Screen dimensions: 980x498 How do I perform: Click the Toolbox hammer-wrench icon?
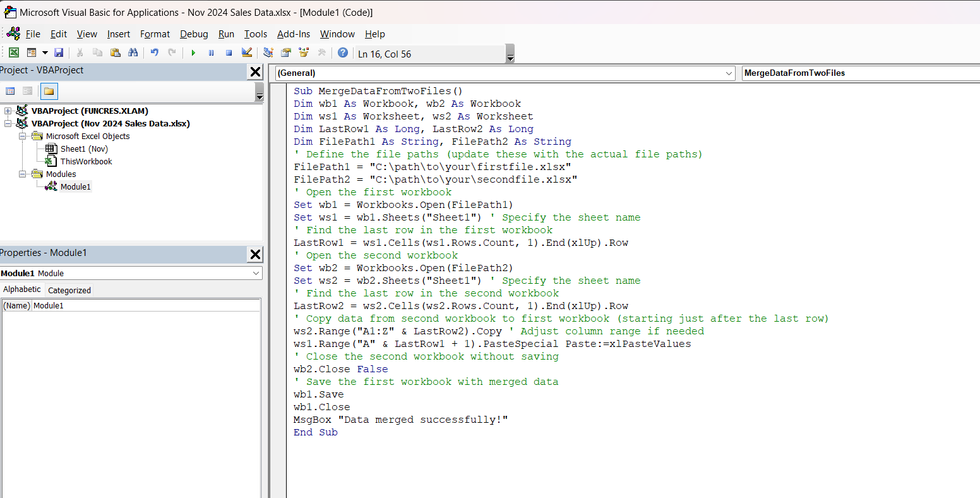[321, 53]
